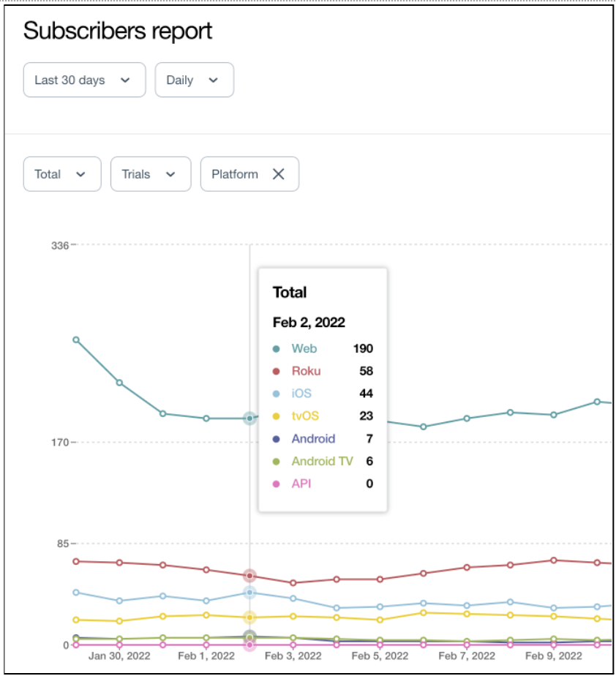Click the Feb 1, 2022 x-axis label
This screenshot has width=616, height=676.
click(206, 656)
